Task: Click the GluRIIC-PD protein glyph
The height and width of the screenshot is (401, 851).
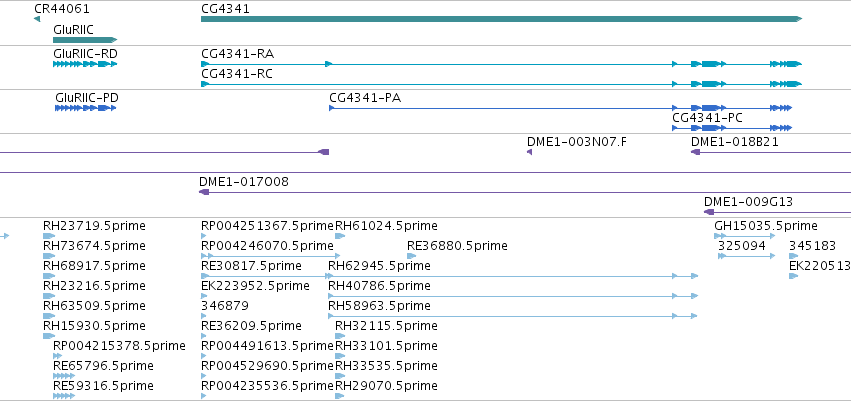Action: (86, 108)
